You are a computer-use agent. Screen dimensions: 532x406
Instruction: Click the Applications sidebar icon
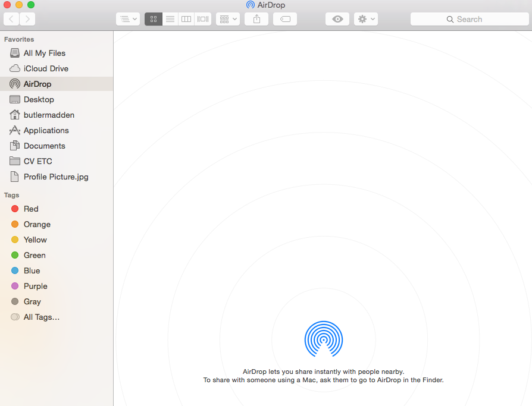[x=15, y=130]
